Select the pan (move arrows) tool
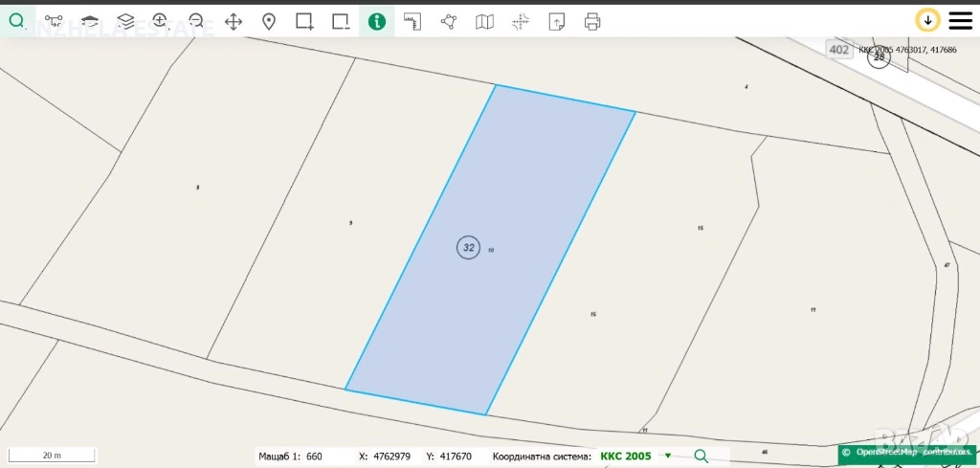The width and height of the screenshot is (980, 468). (x=234, y=21)
